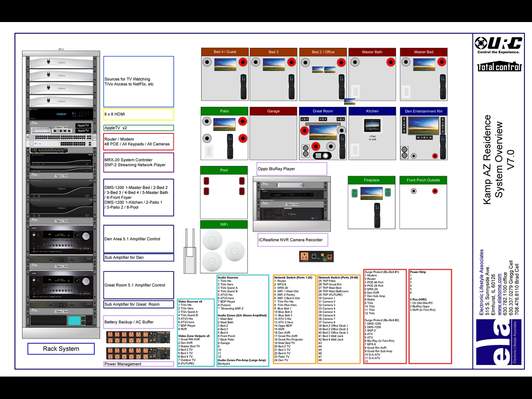This screenshot has width=532, height=399.
Task: Click the TV icon in Master Bed
Action: (x=424, y=64)
